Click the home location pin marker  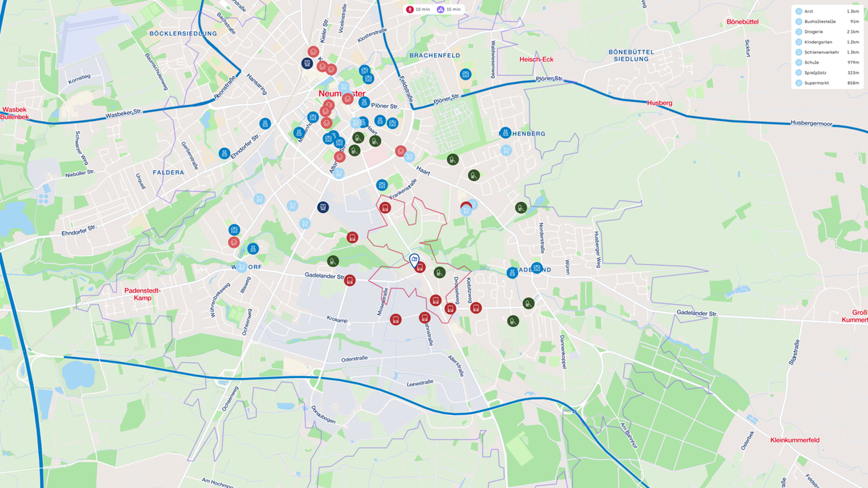(414, 259)
